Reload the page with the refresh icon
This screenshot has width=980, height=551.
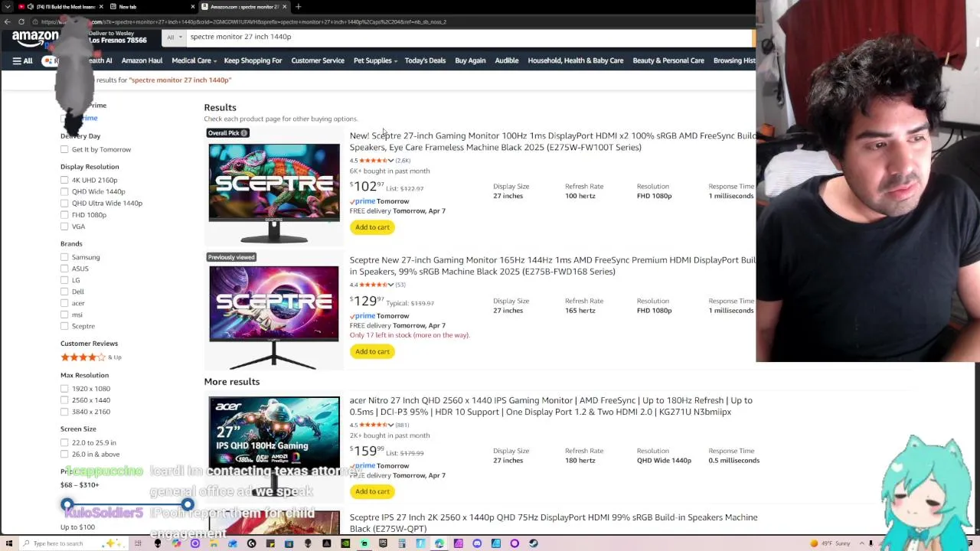(21, 21)
